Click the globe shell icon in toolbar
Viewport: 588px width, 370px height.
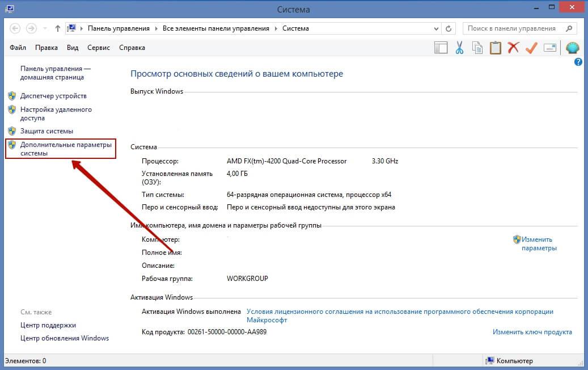pyautogui.click(x=573, y=48)
